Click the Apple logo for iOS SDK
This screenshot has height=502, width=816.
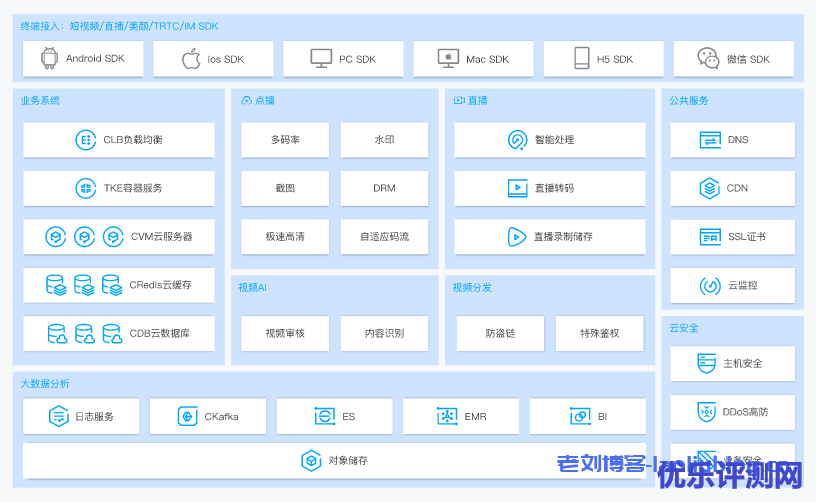[191, 59]
